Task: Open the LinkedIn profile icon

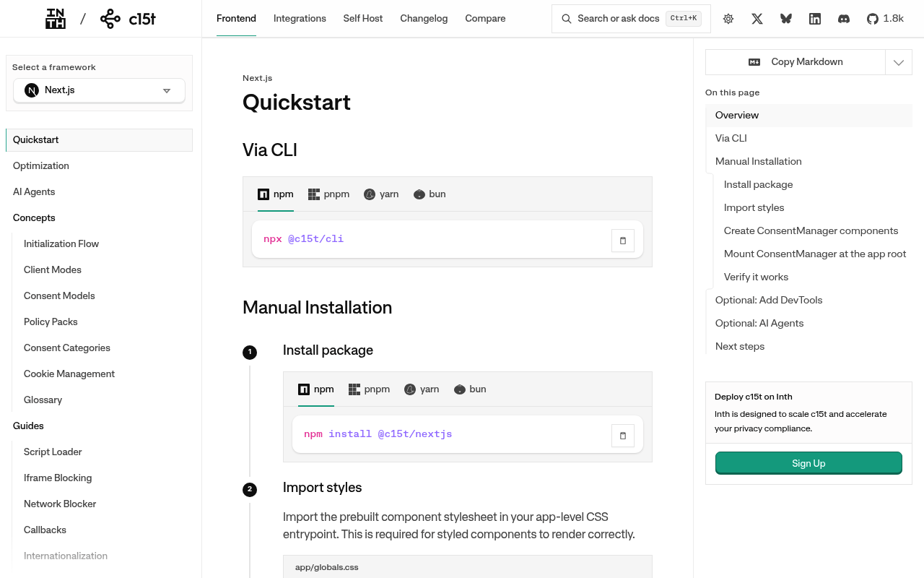Action: click(x=815, y=19)
